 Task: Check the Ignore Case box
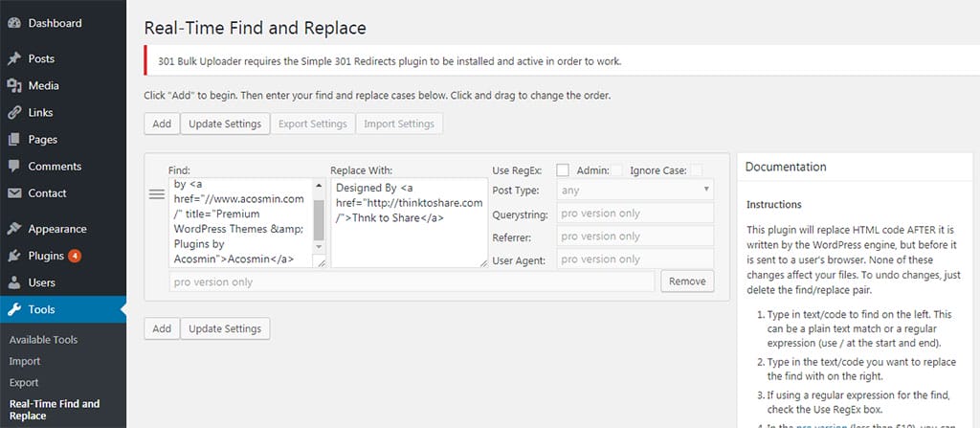[x=696, y=170]
